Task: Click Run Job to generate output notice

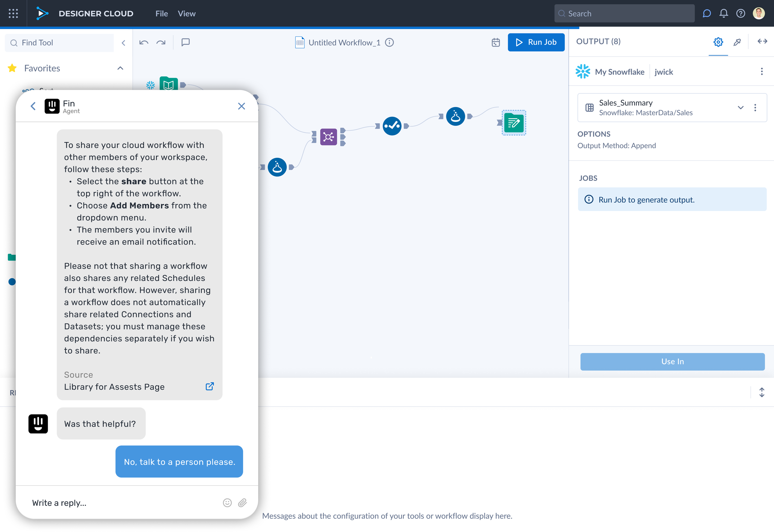Action: [672, 199]
